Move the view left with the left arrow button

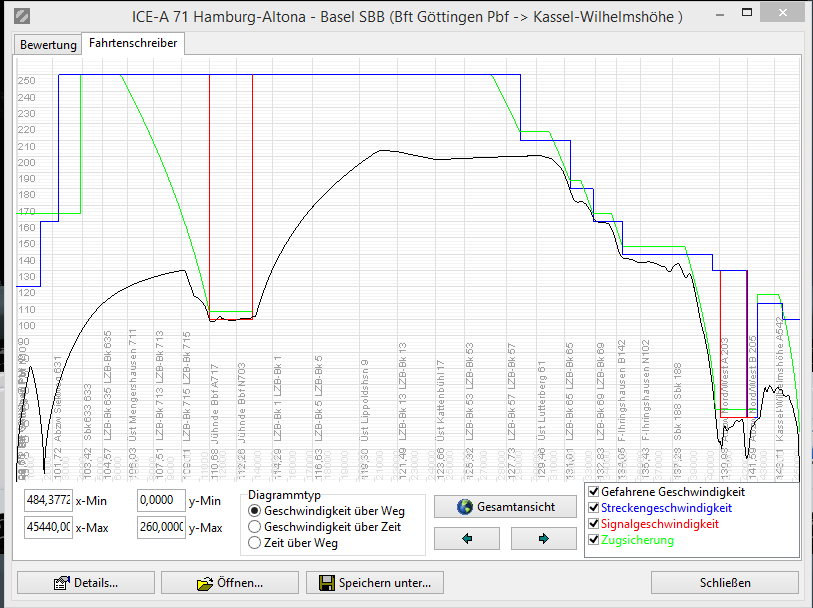click(x=467, y=539)
